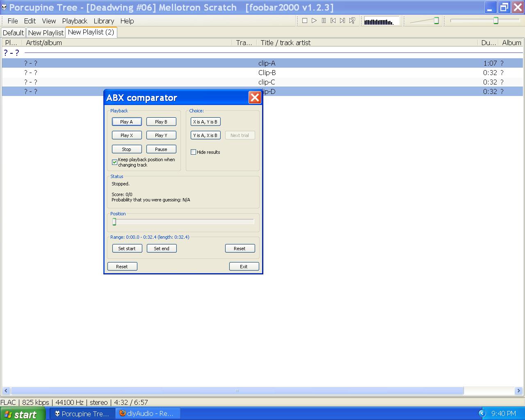Open the View menu
The width and height of the screenshot is (525, 420).
(x=49, y=21)
